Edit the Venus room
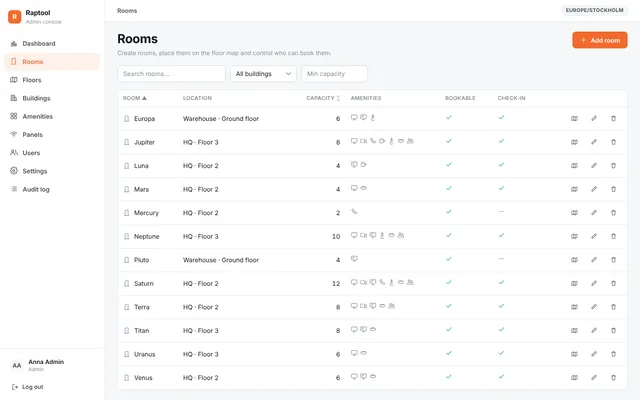This screenshot has width=640, height=400. coord(594,378)
